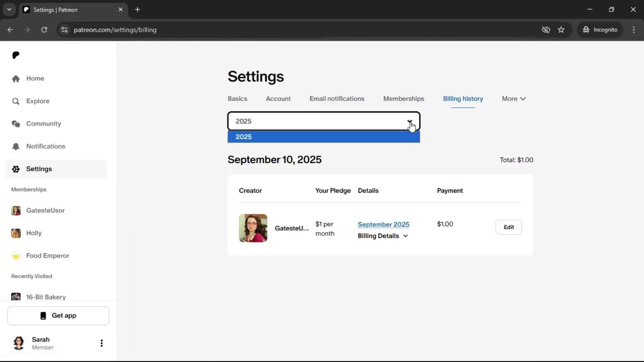
Task: Open the Email notifications tab
Action: coord(337,99)
